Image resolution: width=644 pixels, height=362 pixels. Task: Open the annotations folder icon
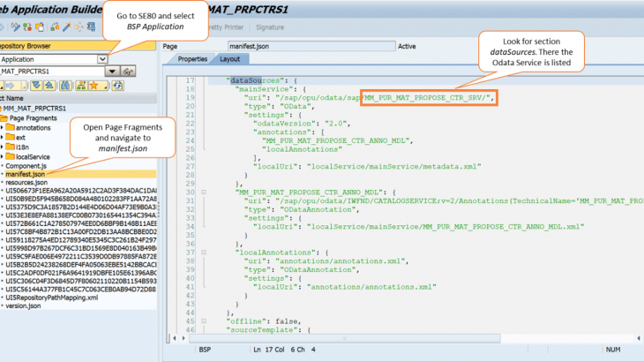pyautogui.click(x=11, y=127)
